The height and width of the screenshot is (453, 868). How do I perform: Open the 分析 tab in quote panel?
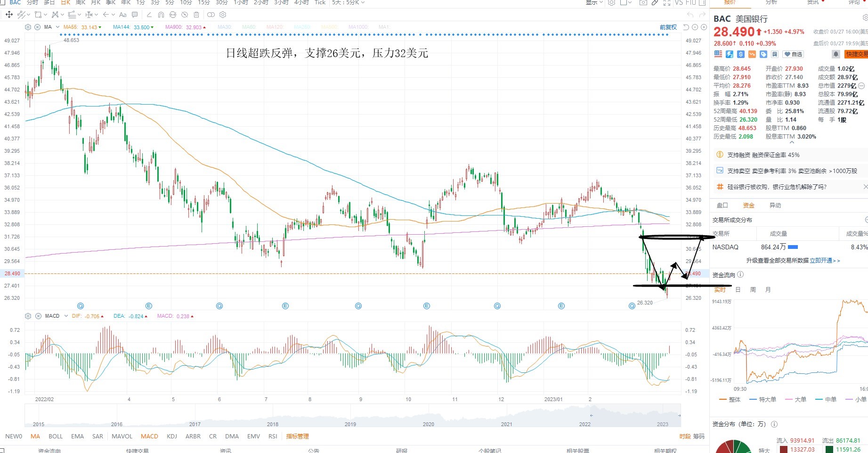(x=771, y=2)
